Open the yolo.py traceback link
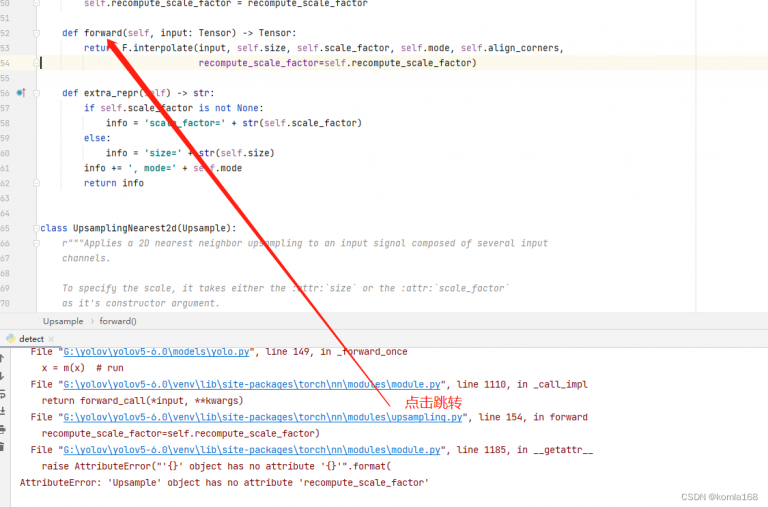 [160, 352]
